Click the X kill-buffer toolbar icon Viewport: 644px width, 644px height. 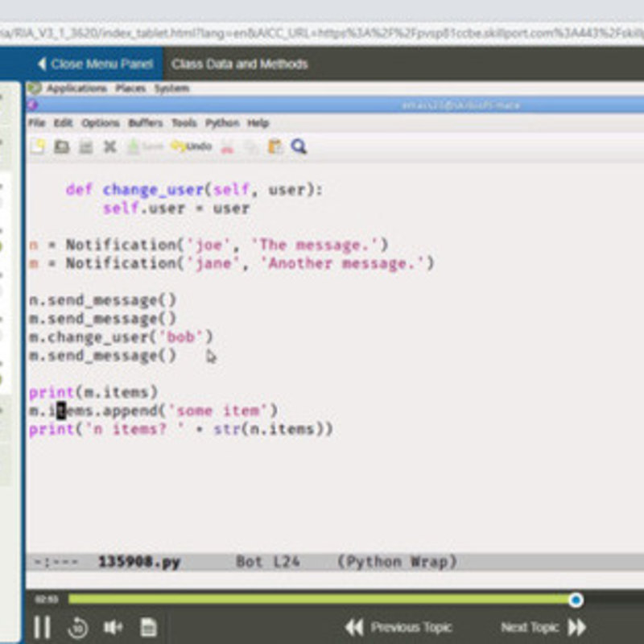(109, 147)
